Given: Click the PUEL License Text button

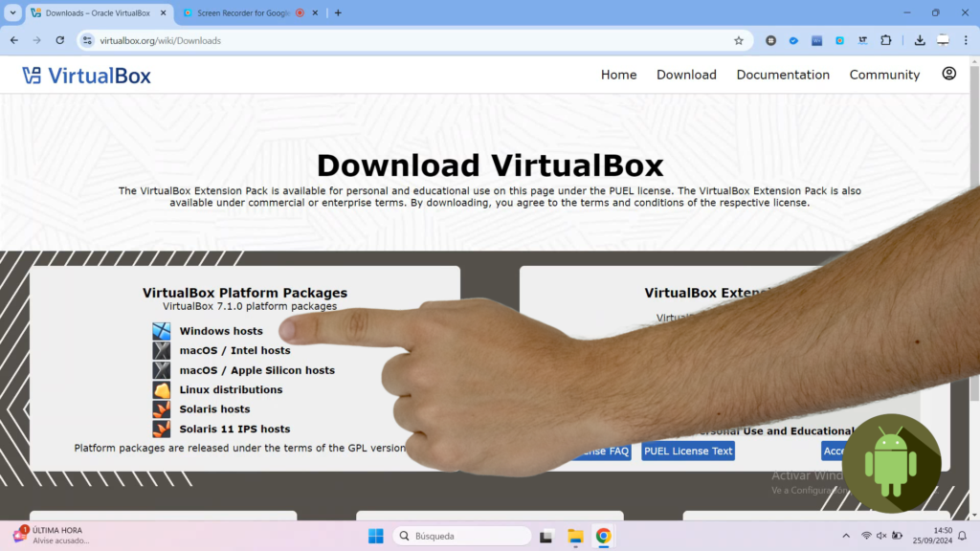Looking at the screenshot, I should [688, 452].
